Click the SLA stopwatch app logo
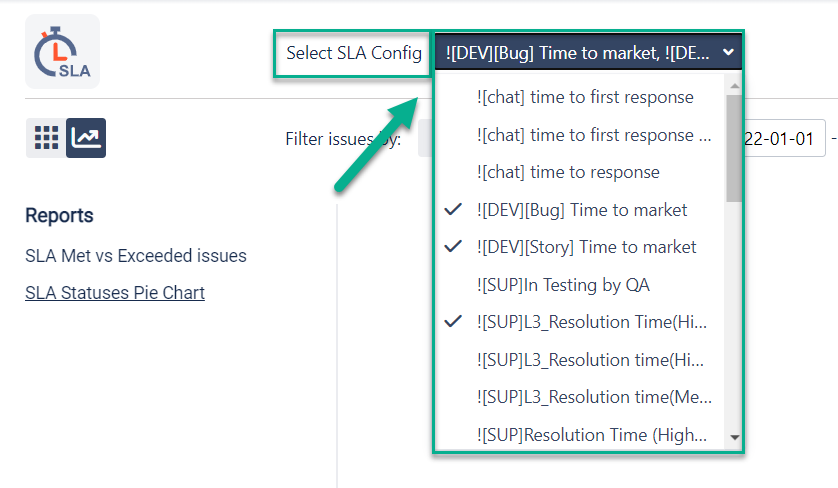 coord(62,52)
